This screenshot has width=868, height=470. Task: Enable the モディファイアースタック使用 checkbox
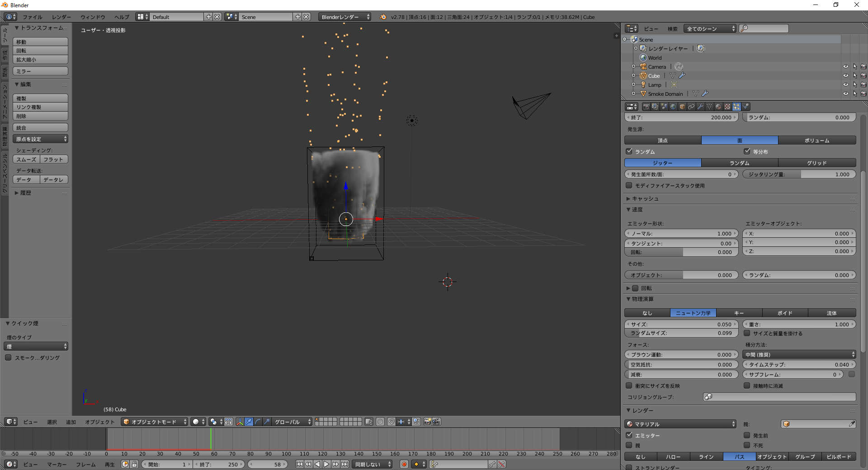(x=629, y=185)
